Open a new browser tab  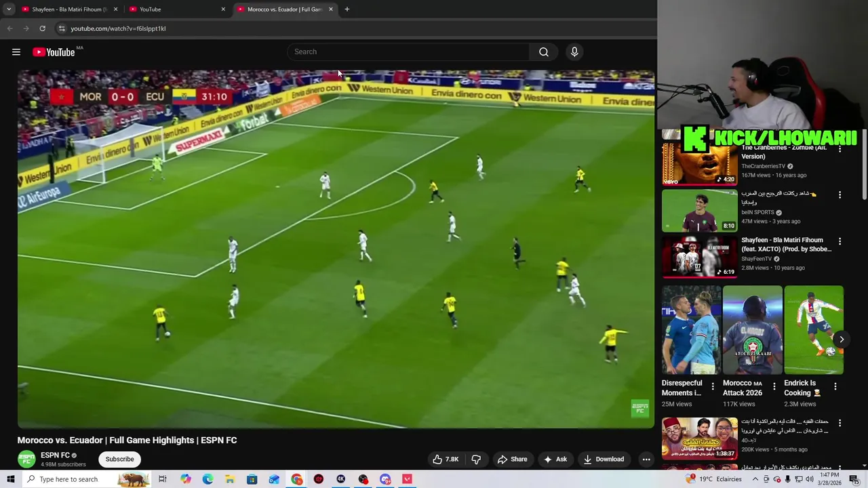[x=347, y=9]
